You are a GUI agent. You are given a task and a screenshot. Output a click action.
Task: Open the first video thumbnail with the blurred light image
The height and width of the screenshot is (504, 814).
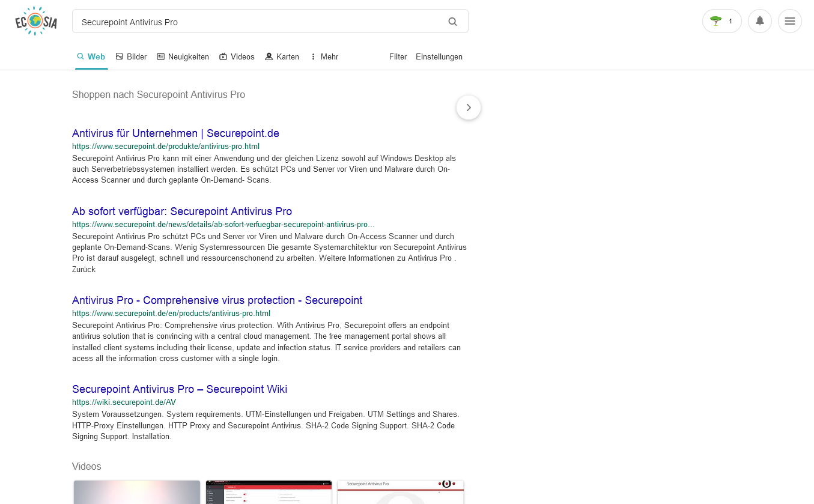137,492
